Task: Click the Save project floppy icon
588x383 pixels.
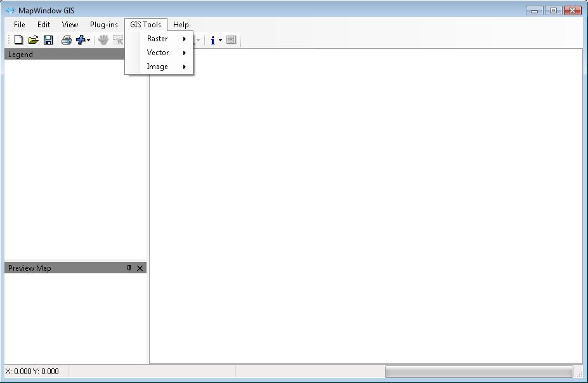Action: (48, 40)
